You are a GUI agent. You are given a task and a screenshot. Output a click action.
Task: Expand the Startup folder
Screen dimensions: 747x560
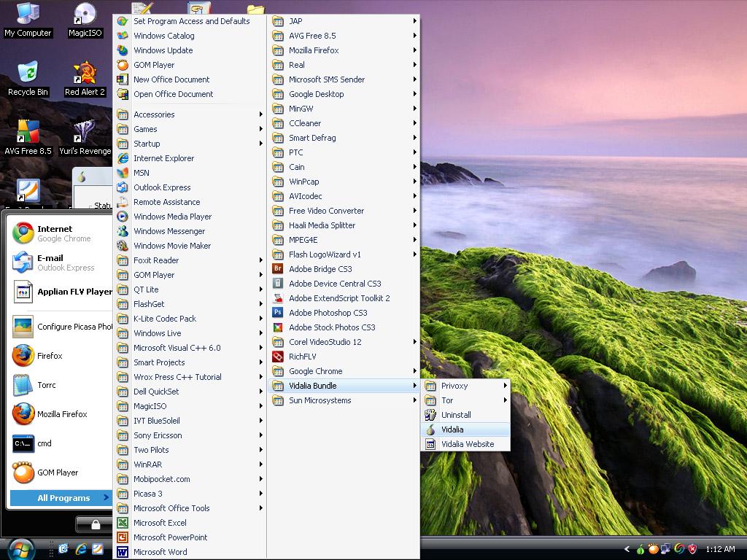190,144
